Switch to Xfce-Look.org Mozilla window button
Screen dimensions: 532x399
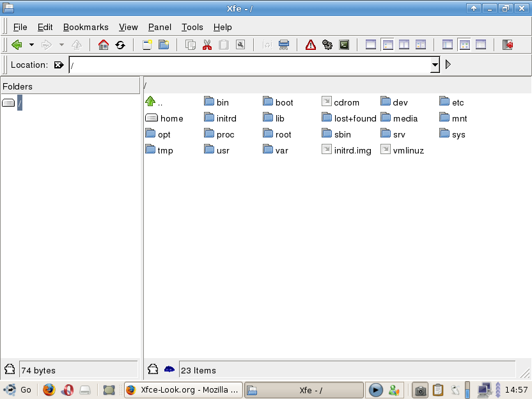(184, 390)
